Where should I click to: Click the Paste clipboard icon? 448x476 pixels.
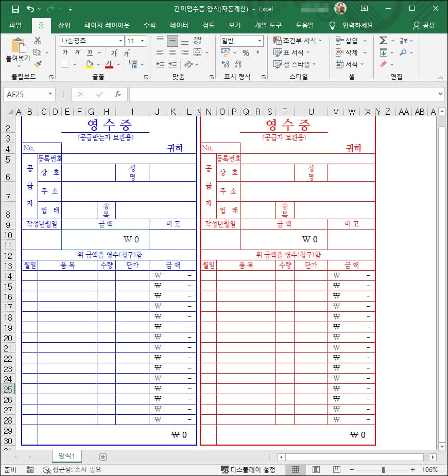(18, 45)
